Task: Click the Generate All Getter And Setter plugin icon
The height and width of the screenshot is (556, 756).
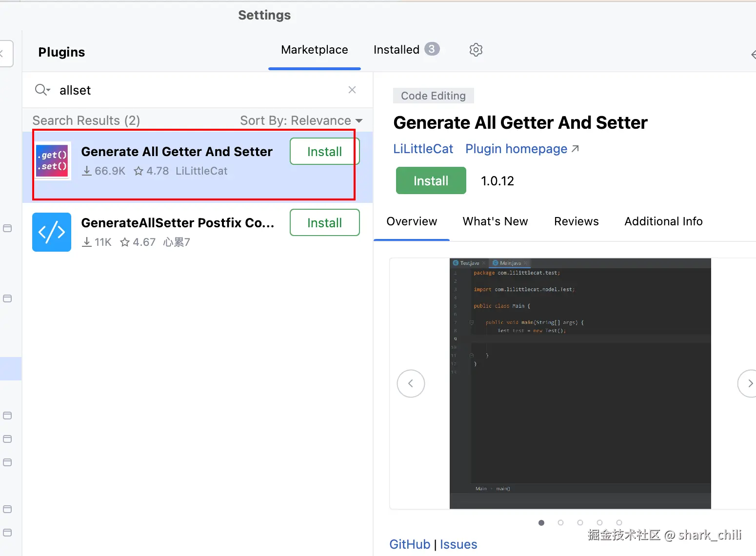Action: click(x=52, y=161)
